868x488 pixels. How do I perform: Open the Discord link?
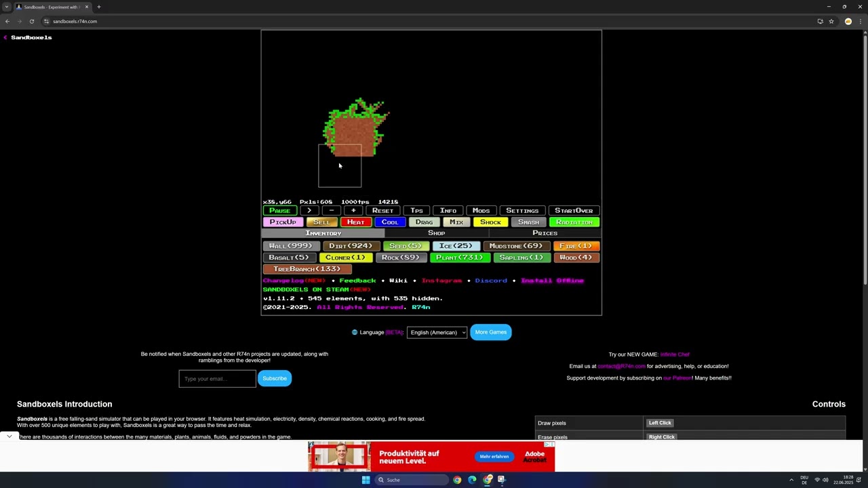coord(491,281)
